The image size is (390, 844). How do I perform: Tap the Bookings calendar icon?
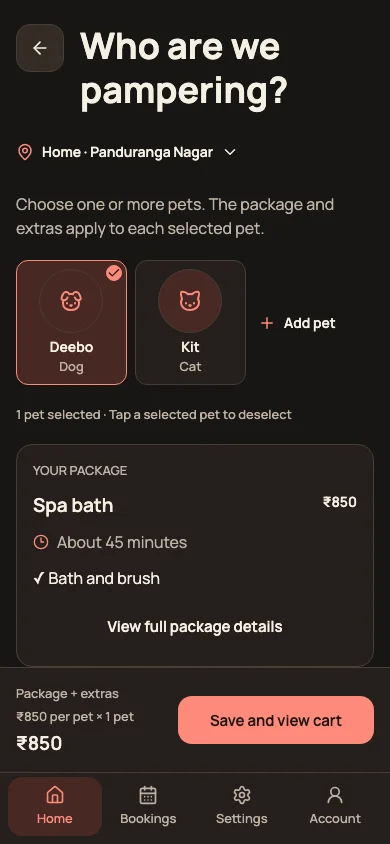(x=148, y=795)
